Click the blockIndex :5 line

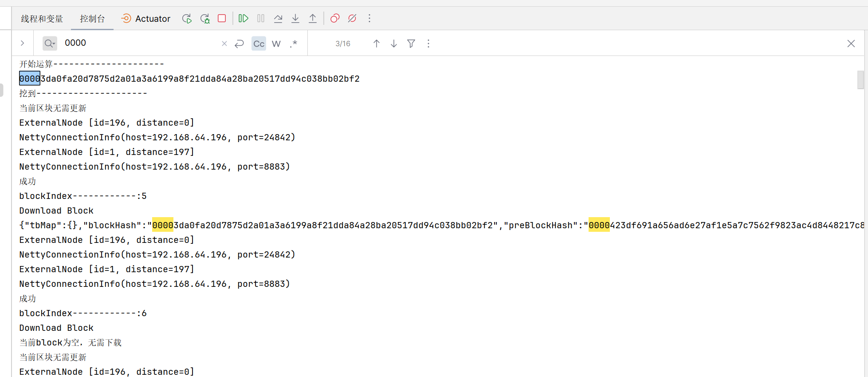point(83,196)
